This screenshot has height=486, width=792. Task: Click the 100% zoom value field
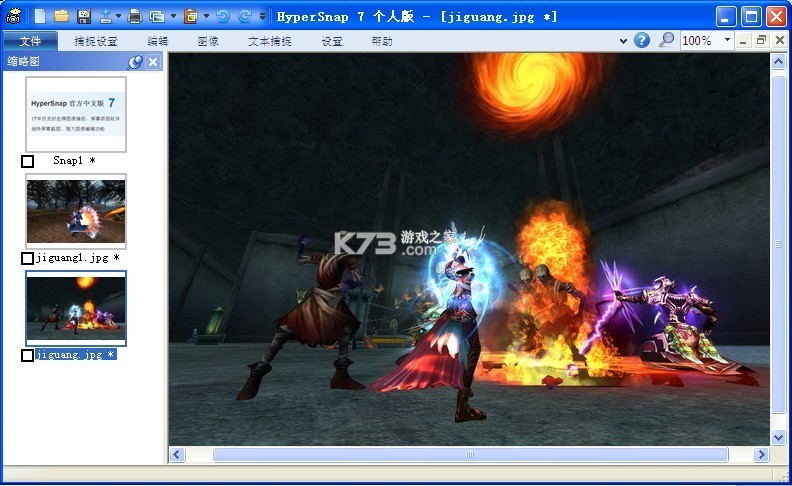click(700, 40)
